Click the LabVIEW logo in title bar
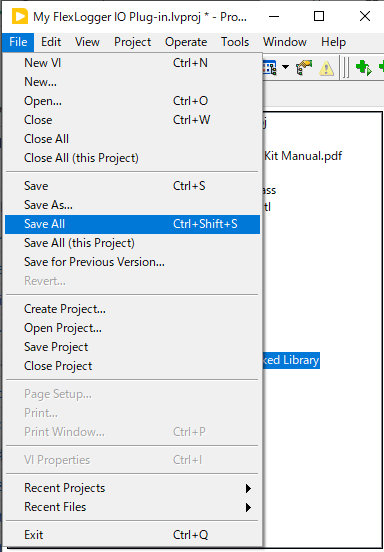 coord(20,16)
